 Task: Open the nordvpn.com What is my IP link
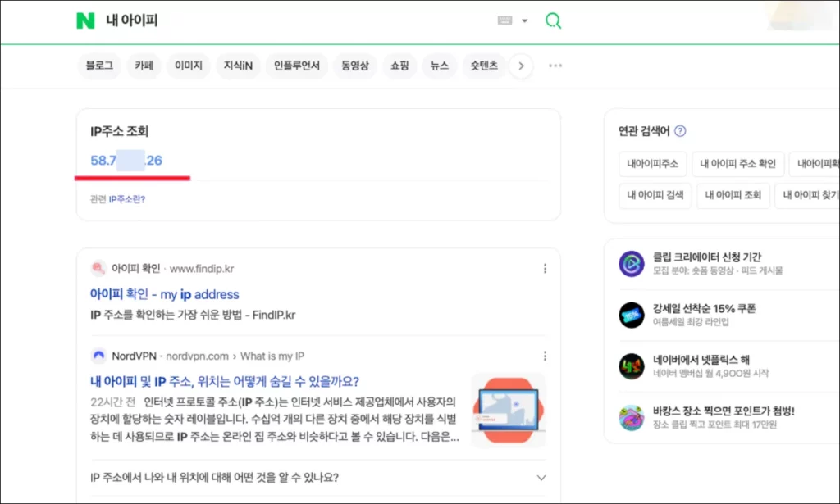[235, 356]
